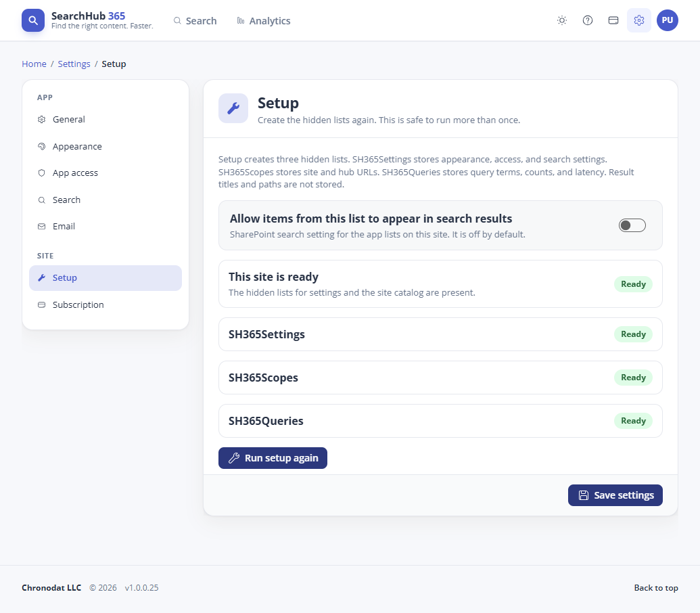Image resolution: width=700 pixels, height=613 pixels.
Task: Click the Run setup again button
Action: [x=273, y=458]
